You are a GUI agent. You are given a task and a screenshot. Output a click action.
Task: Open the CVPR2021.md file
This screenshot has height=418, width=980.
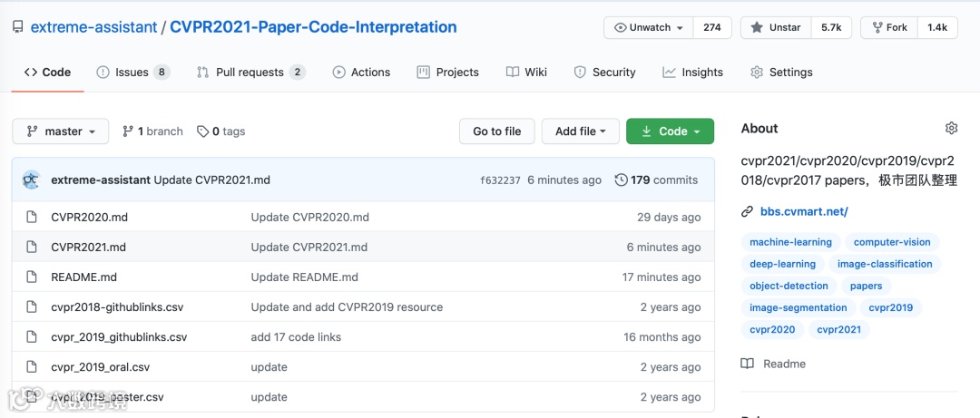pyautogui.click(x=88, y=248)
